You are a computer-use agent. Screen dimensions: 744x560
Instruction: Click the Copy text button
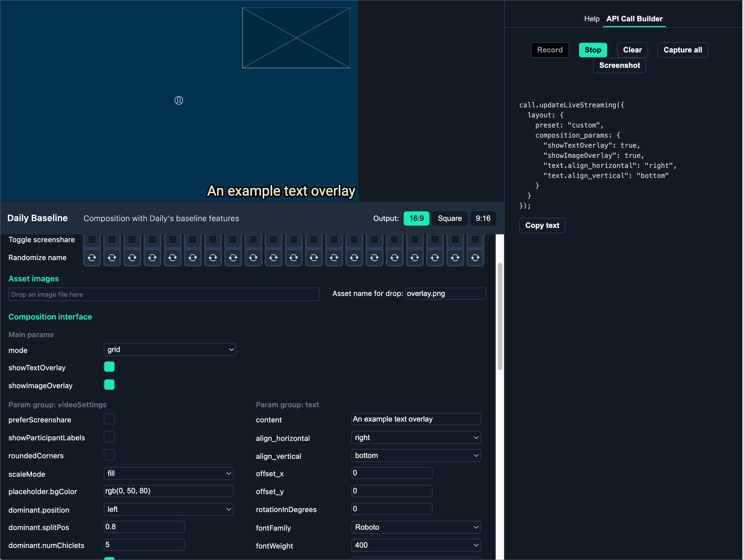[x=542, y=225]
